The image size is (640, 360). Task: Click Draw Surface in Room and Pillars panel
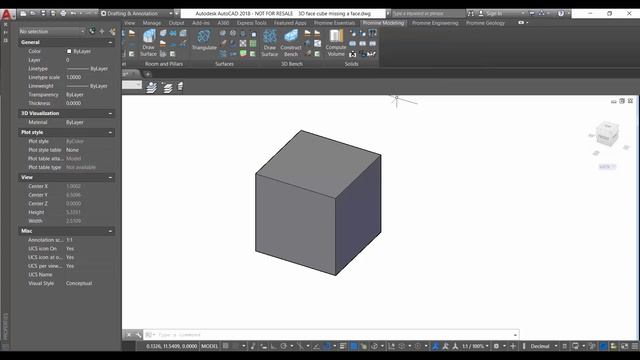pos(149,42)
